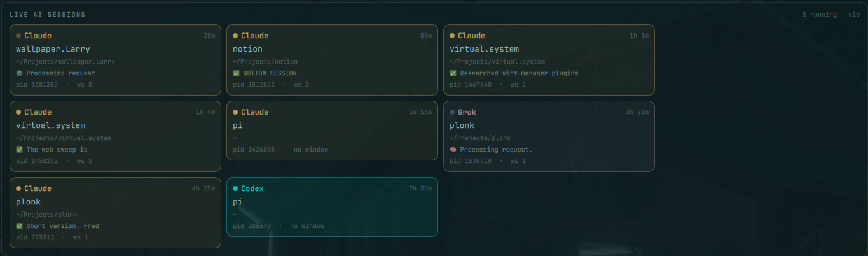
Task: Click no window on the Claude pi card
Action: click(x=311, y=150)
